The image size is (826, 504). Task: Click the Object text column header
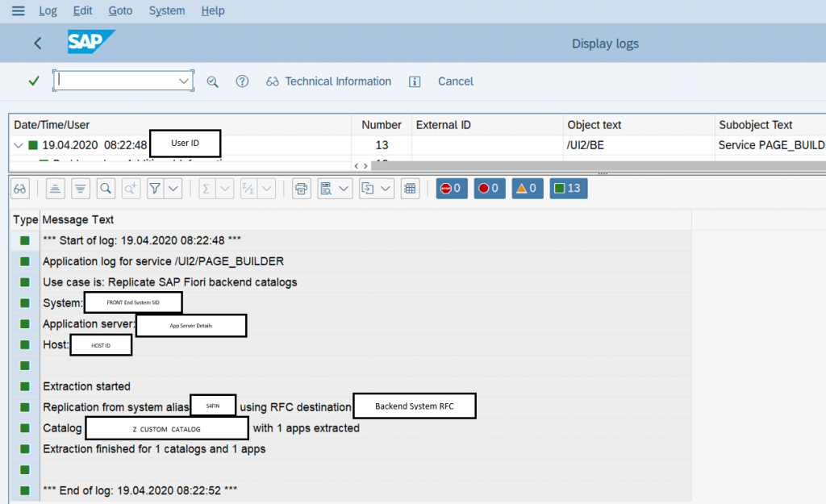point(639,125)
